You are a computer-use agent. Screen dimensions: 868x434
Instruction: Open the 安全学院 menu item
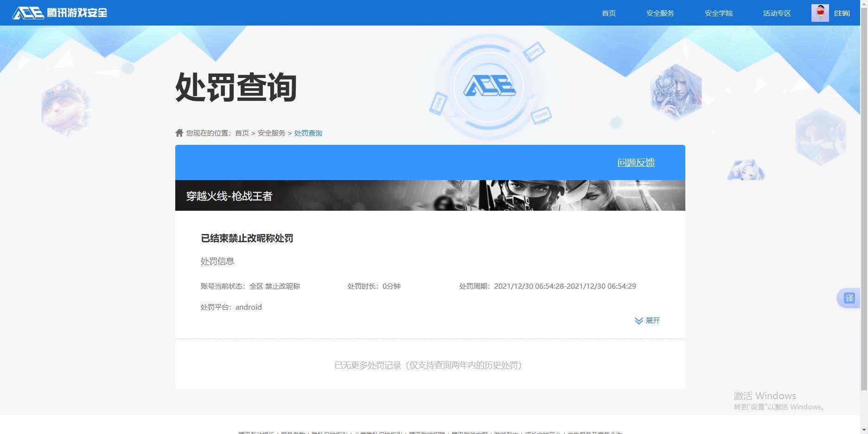[718, 13]
